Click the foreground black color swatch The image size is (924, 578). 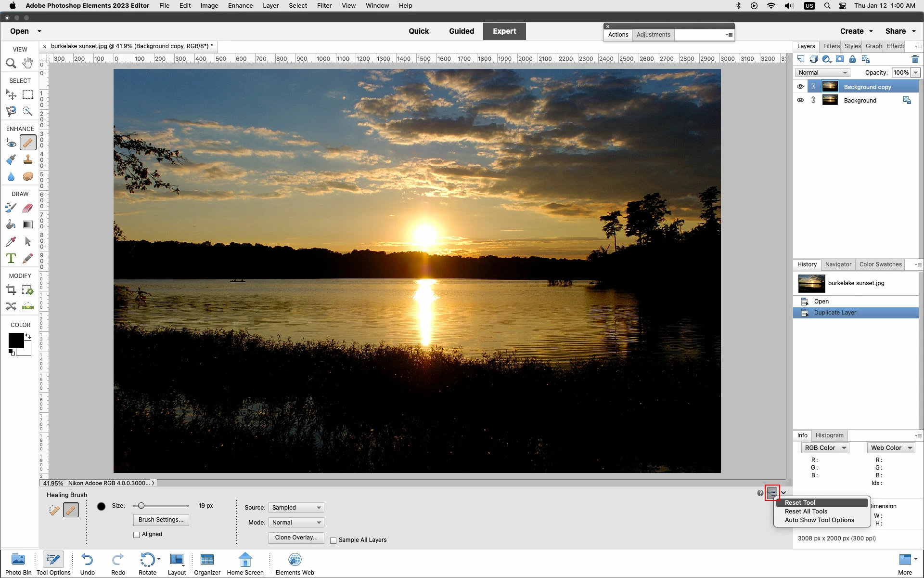click(15, 340)
